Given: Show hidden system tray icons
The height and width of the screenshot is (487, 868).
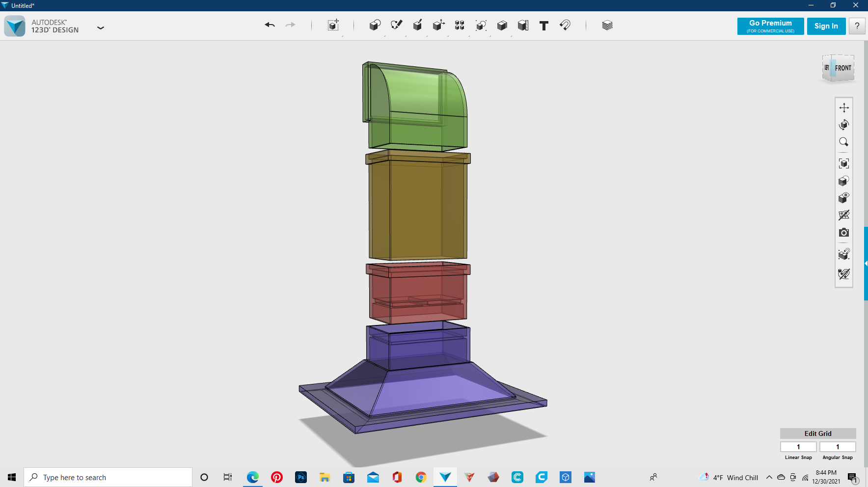Looking at the screenshot, I should [x=769, y=477].
